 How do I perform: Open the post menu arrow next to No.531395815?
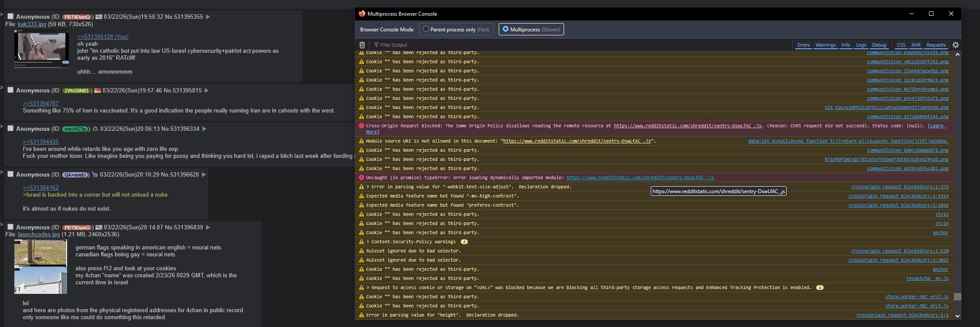click(x=206, y=91)
